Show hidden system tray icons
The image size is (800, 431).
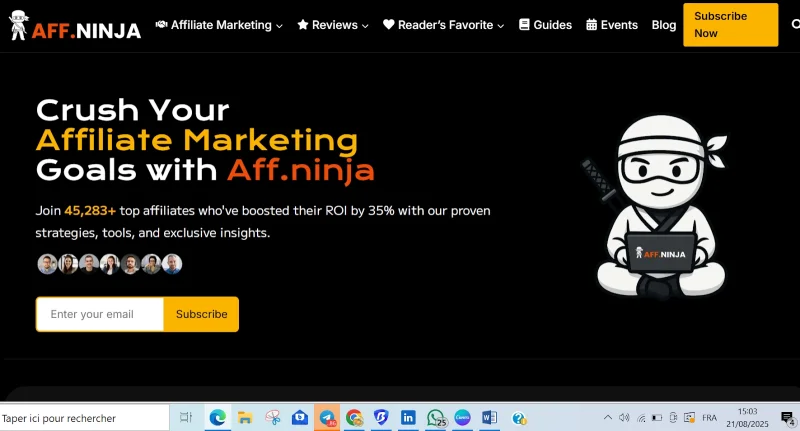point(608,417)
